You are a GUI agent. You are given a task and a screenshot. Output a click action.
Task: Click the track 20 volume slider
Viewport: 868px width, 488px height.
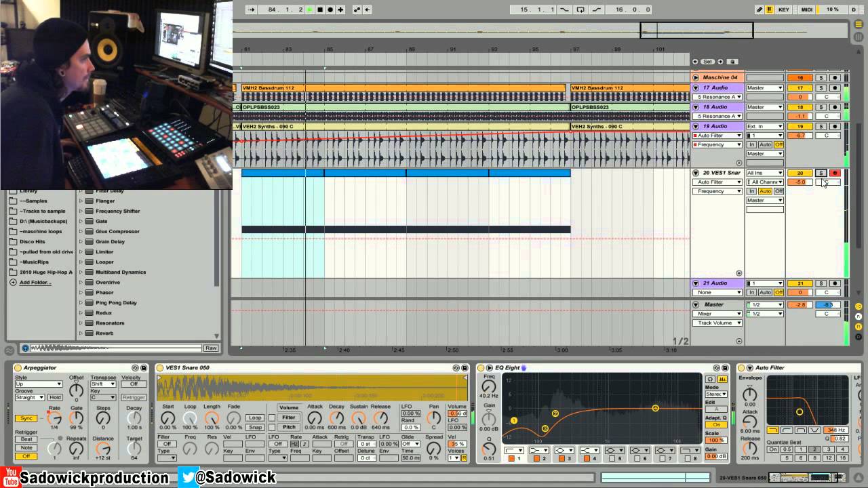coord(800,182)
